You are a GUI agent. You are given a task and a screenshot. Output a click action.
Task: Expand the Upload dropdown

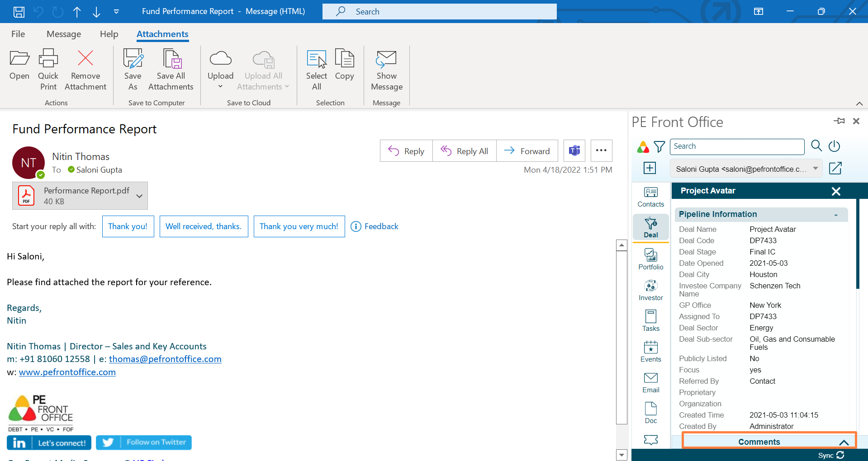coord(220,86)
